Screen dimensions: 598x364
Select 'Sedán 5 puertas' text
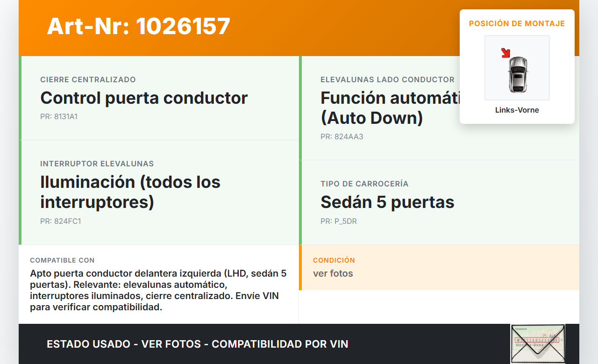pos(387,202)
